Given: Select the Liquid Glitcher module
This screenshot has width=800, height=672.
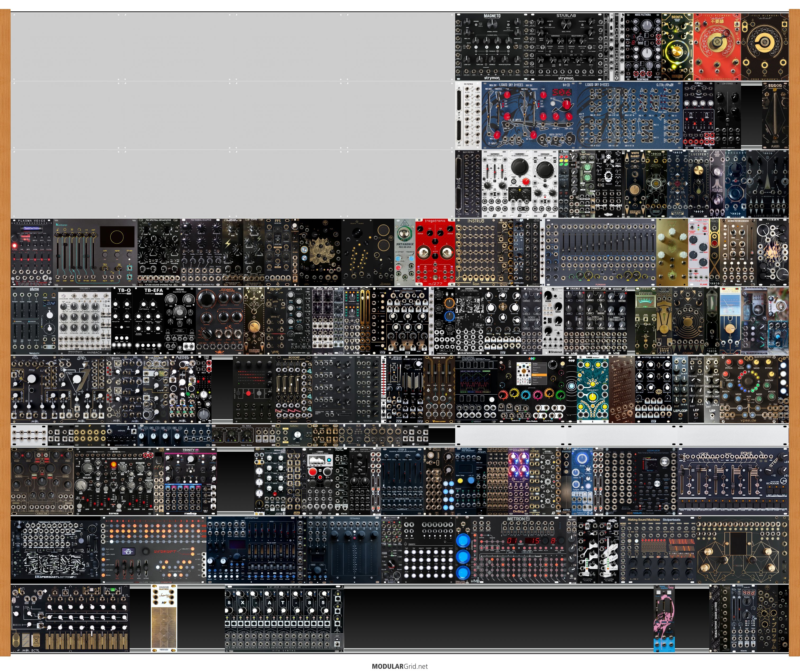Looking at the screenshot, I should click(768, 184).
